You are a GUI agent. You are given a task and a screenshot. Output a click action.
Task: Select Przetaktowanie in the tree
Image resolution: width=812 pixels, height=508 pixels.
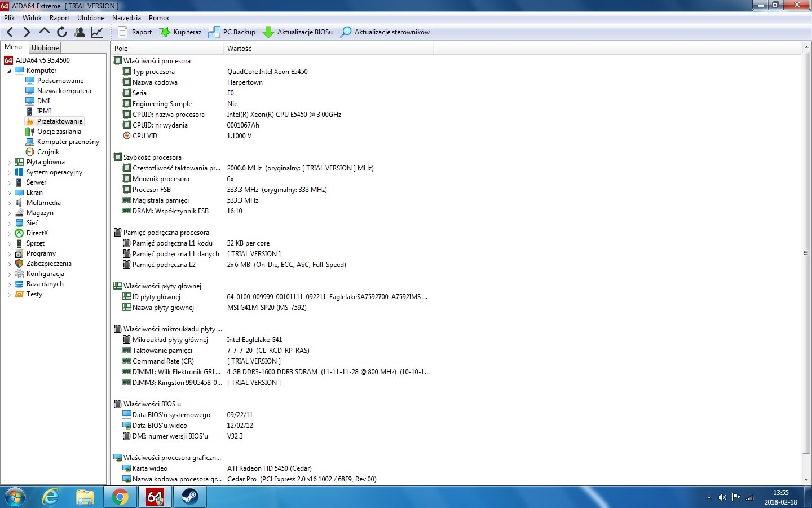coord(60,121)
